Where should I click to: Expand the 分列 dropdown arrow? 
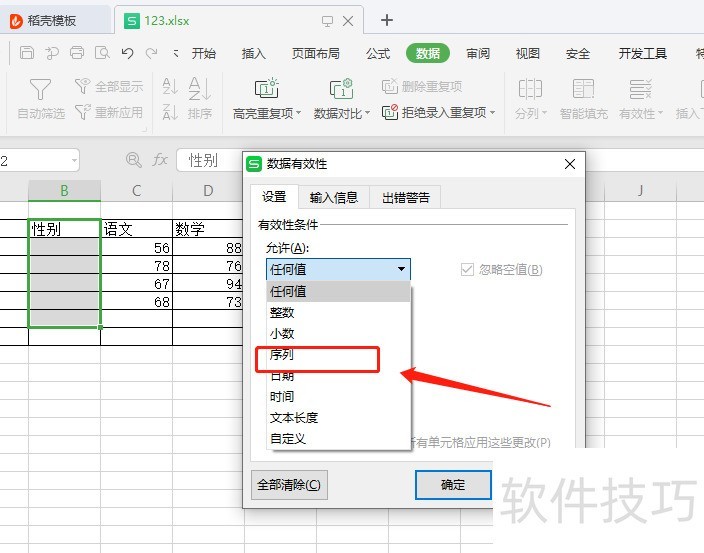(x=544, y=113)
